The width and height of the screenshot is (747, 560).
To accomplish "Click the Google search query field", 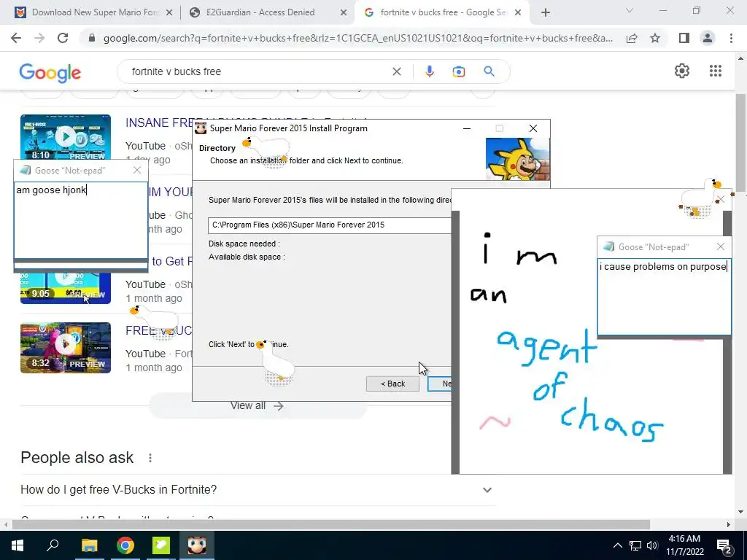I will click(x=258, y=71).
